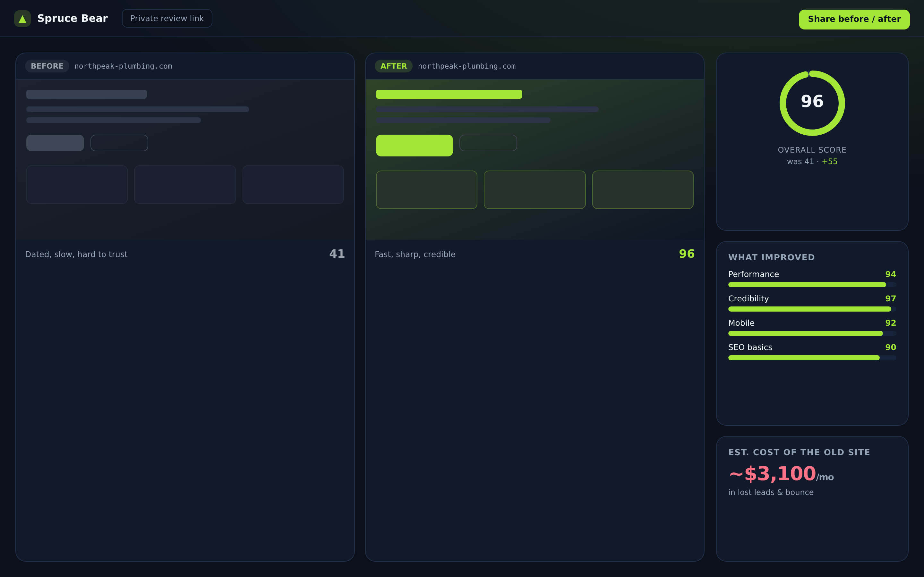924x577 pixels.
Task: Click the gray primary button in Before preview
Action: pos(55,143)
